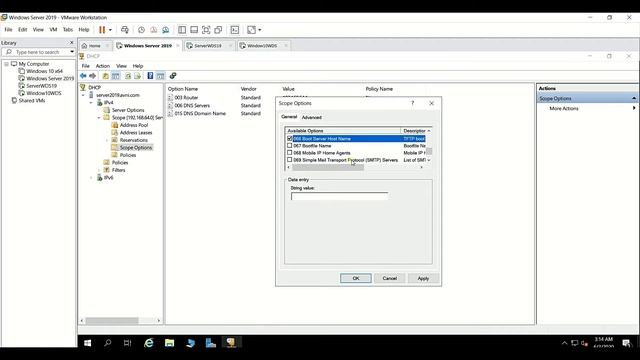Click the DHCP export list icon
Screen dimensions: 640x360
[x=138, y=76]
